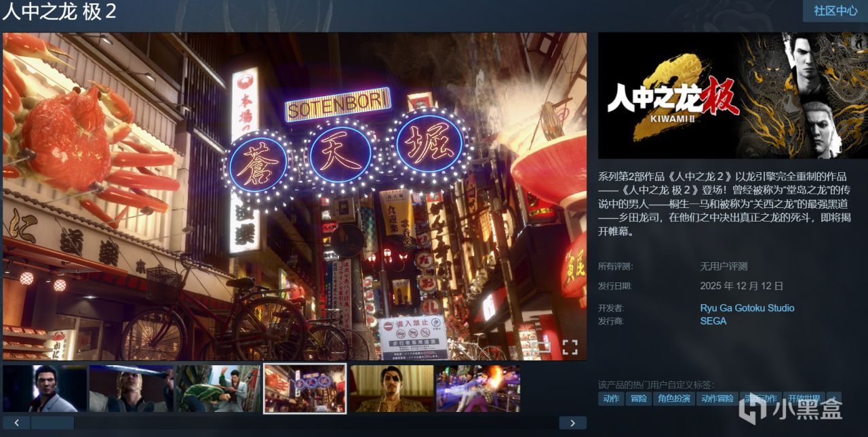Screen dimensions: 868x437
Task: Click the release date 2025 年 12 月 12 日
Action: coord(742,286)
